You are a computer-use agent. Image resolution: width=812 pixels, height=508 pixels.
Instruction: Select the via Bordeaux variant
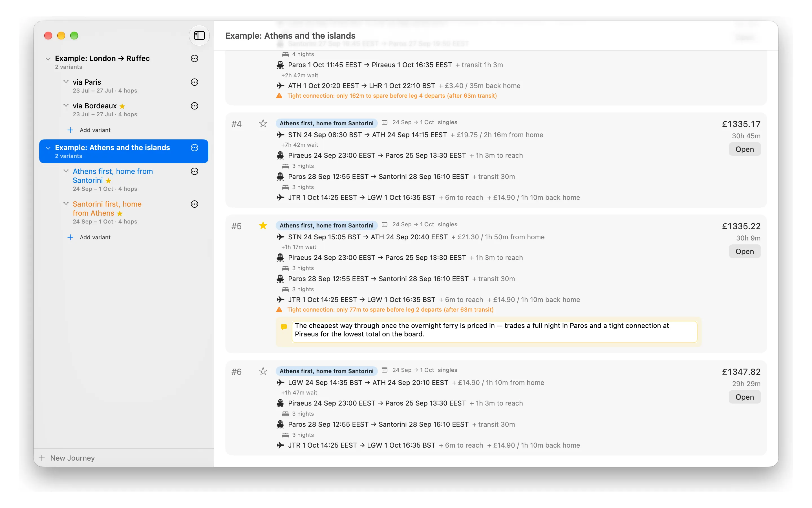pyautogui.click(x=124, y=110)
